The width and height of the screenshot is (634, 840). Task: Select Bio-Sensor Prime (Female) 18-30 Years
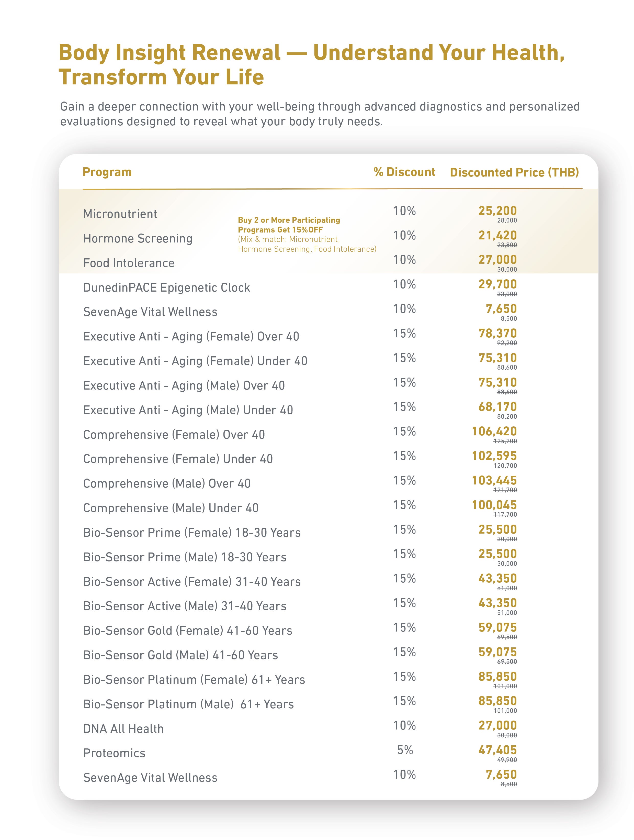coord(192,532)
